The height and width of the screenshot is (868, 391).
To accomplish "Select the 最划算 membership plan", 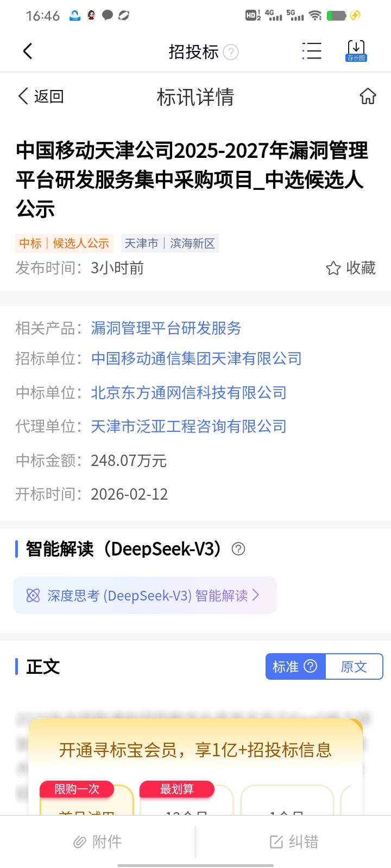I will [x=186, y=799].
